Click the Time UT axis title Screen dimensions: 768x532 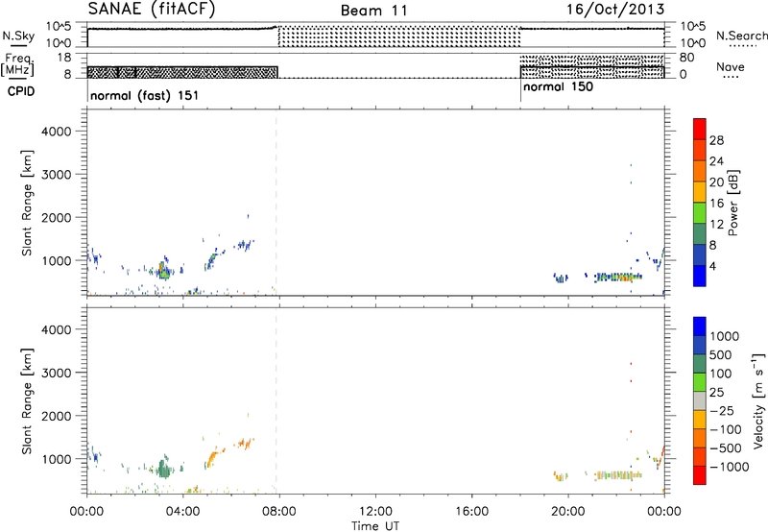[375, 526]
